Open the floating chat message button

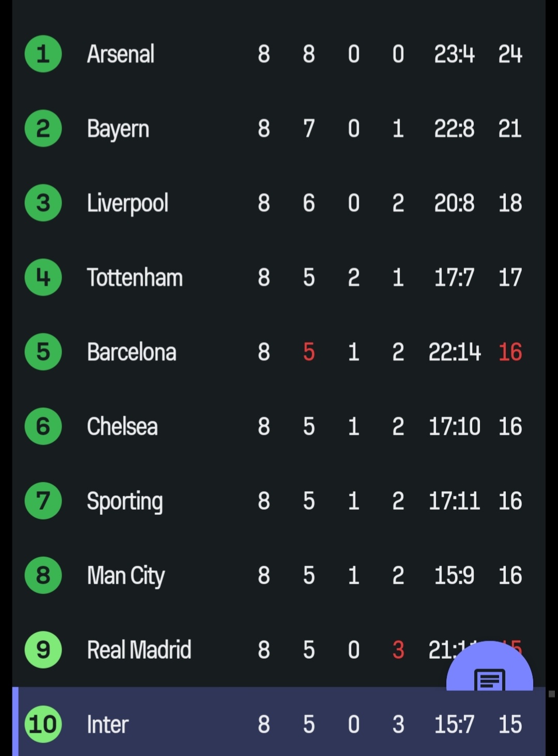[x=489, y=672]
